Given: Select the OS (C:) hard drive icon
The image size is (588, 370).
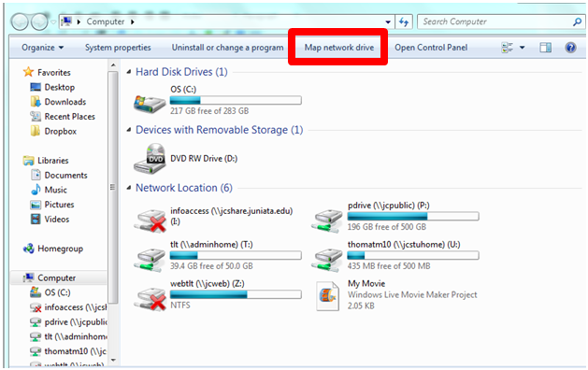Looking at the screenshot, I should click(150, 104).
